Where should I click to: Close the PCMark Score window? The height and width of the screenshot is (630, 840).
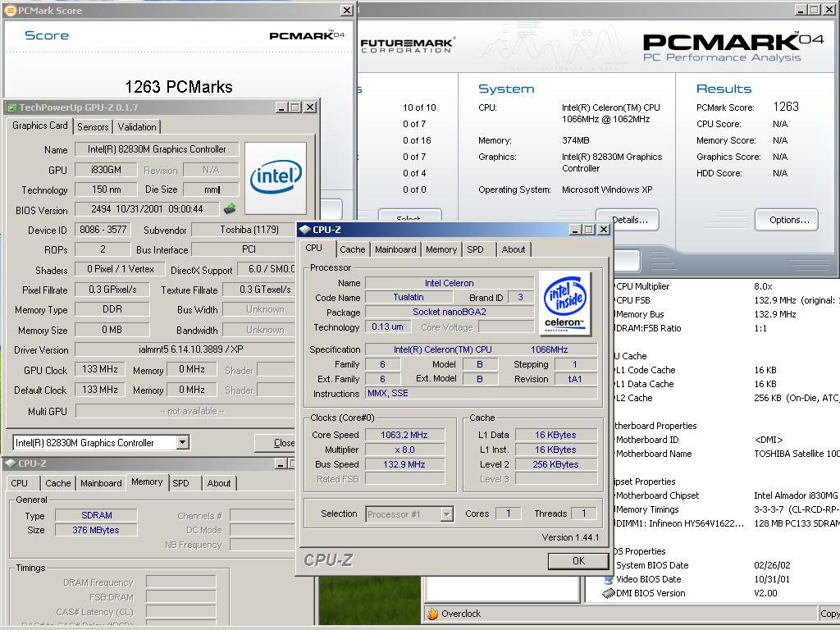(347, 10)
